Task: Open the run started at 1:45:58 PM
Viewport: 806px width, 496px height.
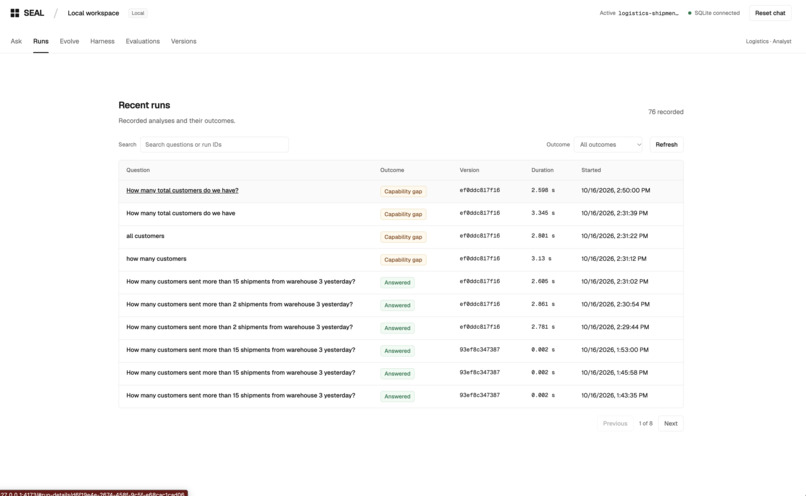Action: coord(241,373)
